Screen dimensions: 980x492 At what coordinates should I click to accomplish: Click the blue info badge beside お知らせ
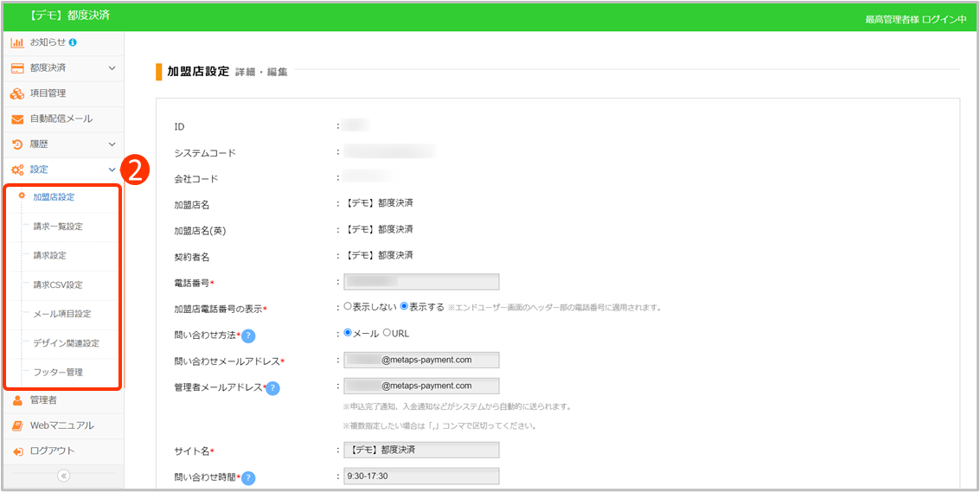point(73,42)
